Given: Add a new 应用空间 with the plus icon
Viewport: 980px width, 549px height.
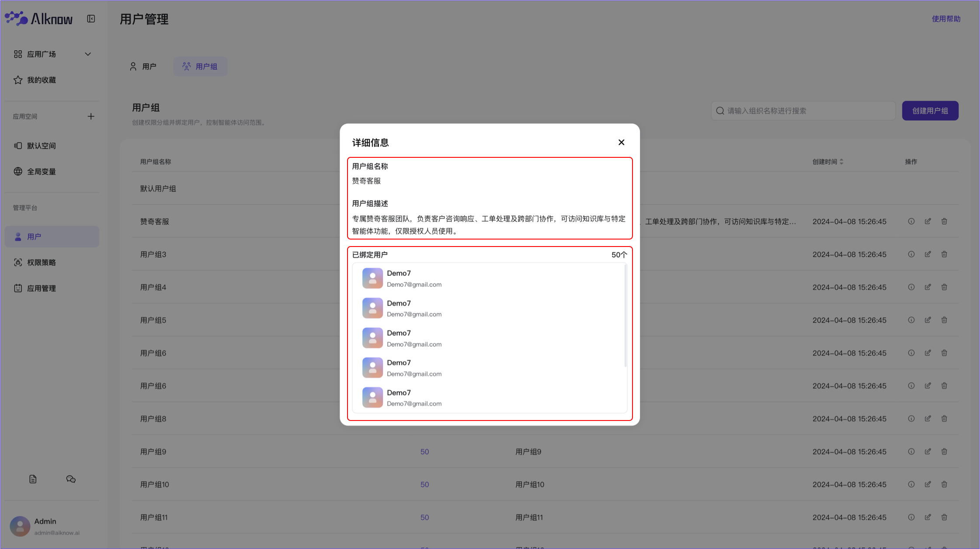Looking at the screenshot, I should 91,116.
